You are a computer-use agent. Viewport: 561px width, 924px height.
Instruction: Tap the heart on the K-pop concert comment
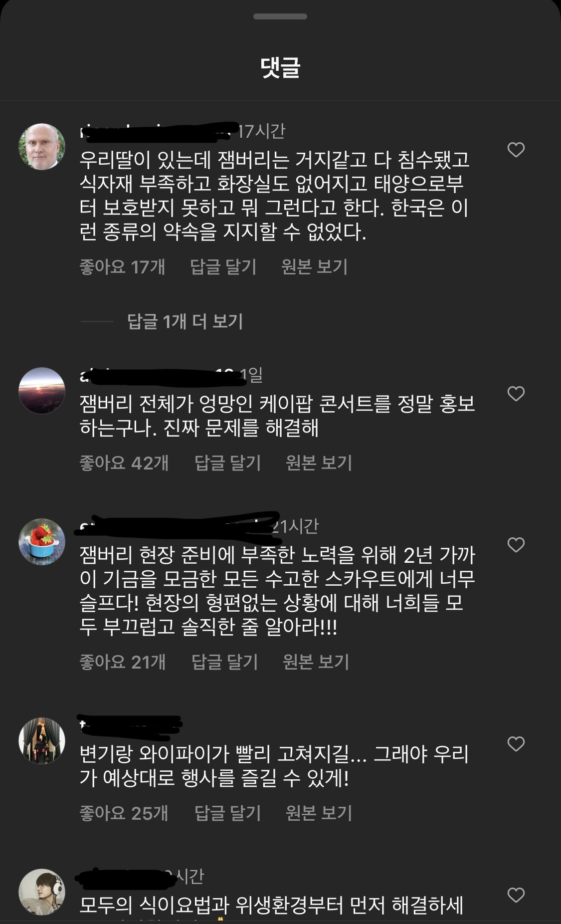pos(516,394)
